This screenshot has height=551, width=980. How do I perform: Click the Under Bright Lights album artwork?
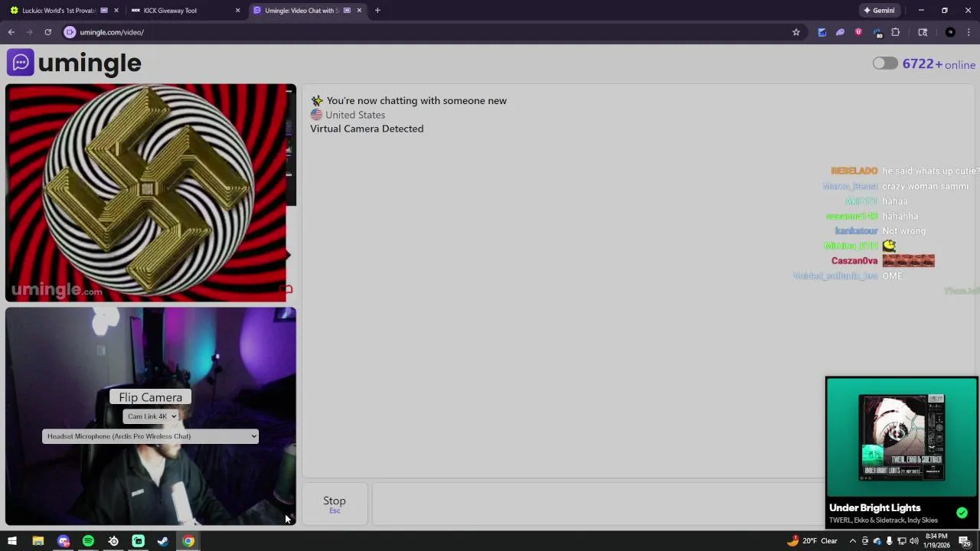pos(902,437)
